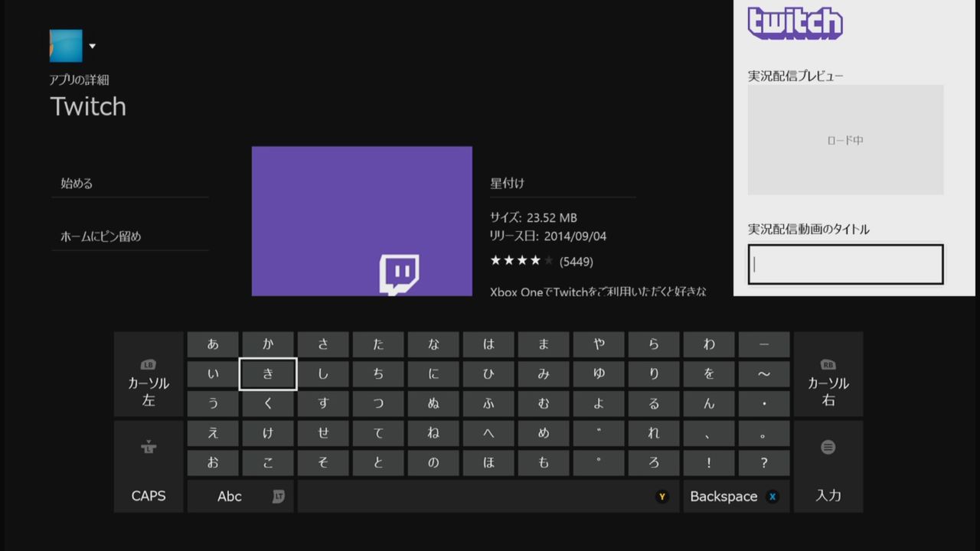
Task: Click the exclamation mark key
Action: tap(709, 463)
